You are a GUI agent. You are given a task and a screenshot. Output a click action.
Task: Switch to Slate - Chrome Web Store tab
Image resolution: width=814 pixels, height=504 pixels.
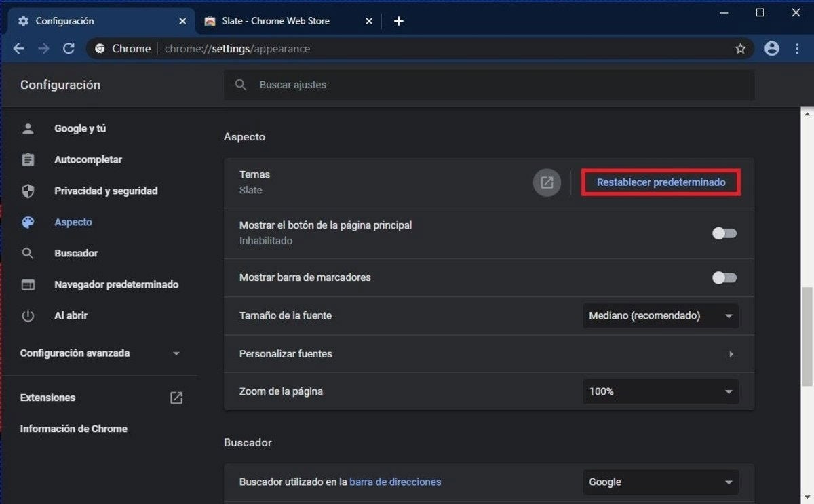click(285, 21)
